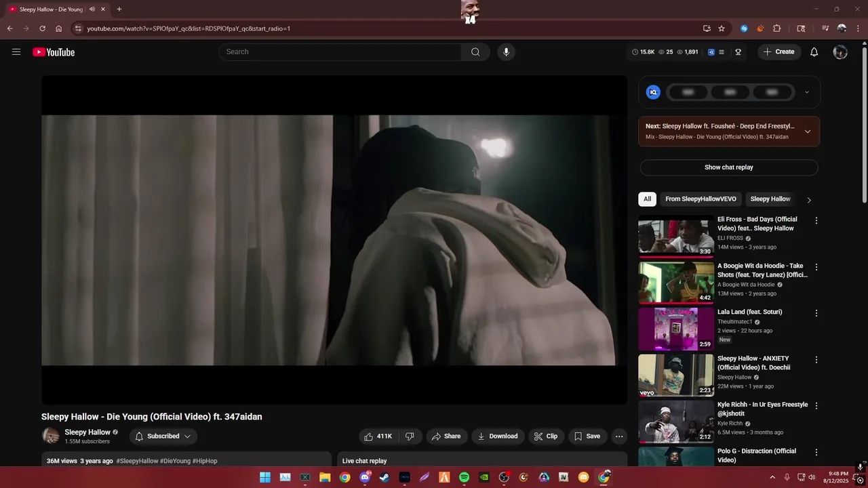
Task: Select the All filter chip
Action: pos(647,199)
